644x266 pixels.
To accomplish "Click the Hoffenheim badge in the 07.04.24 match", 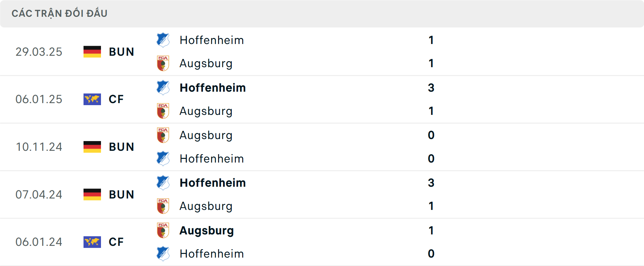I will point(163,182).
